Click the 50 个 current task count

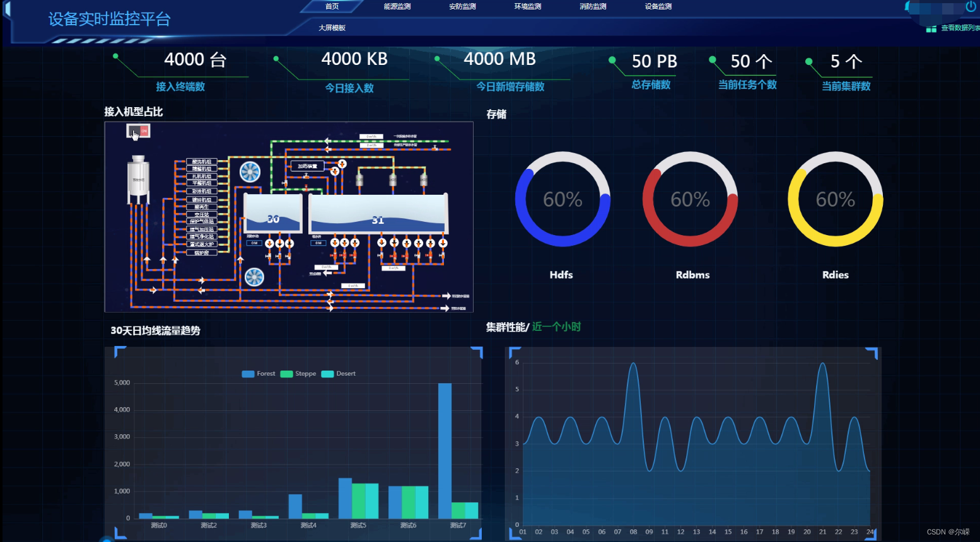[751, 61]
